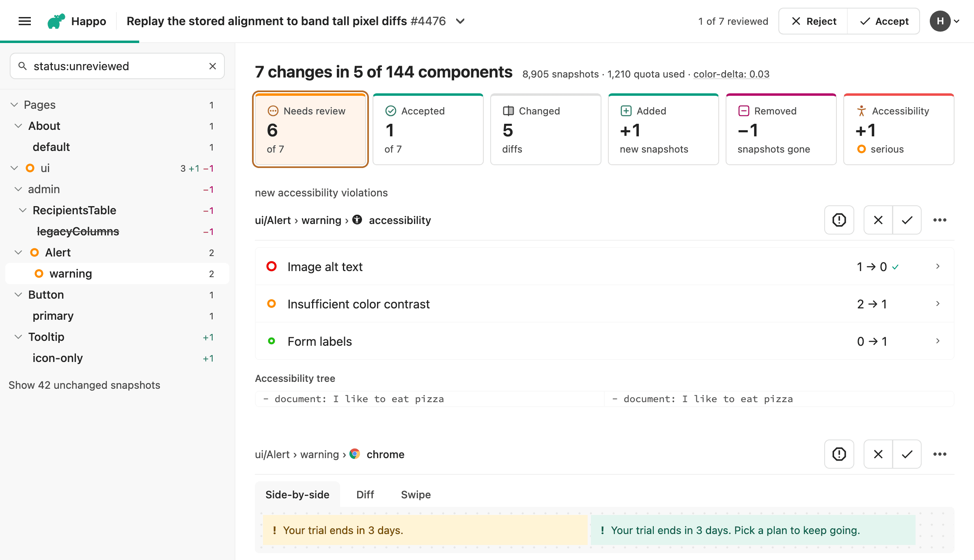
Task: Accept the whole report
Action: [x=884, y=21]
